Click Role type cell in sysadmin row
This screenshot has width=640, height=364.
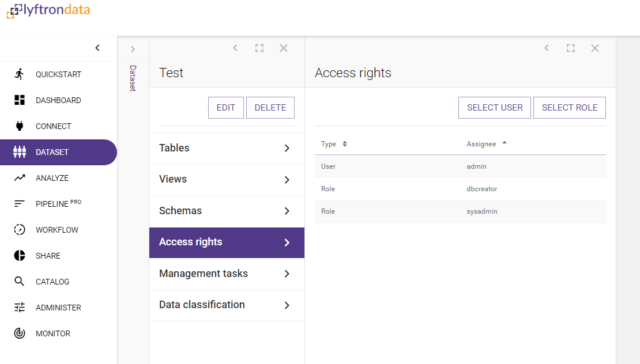[327, 211]
